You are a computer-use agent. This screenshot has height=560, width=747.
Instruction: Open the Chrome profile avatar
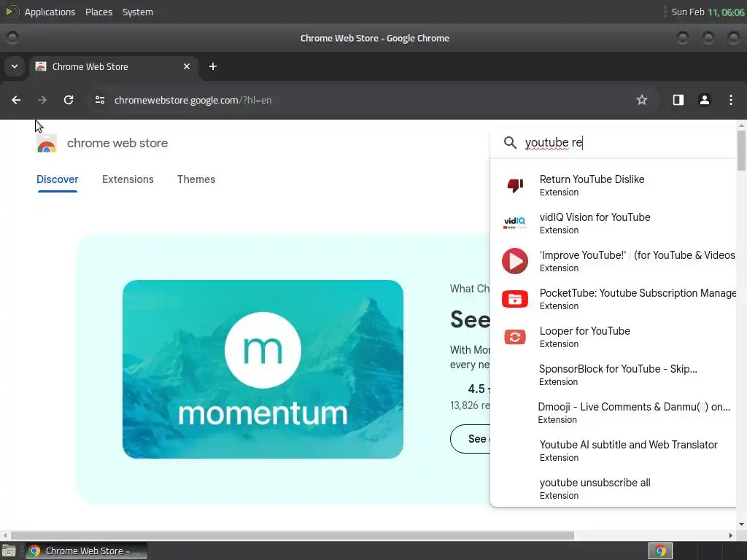coord(704,100)
